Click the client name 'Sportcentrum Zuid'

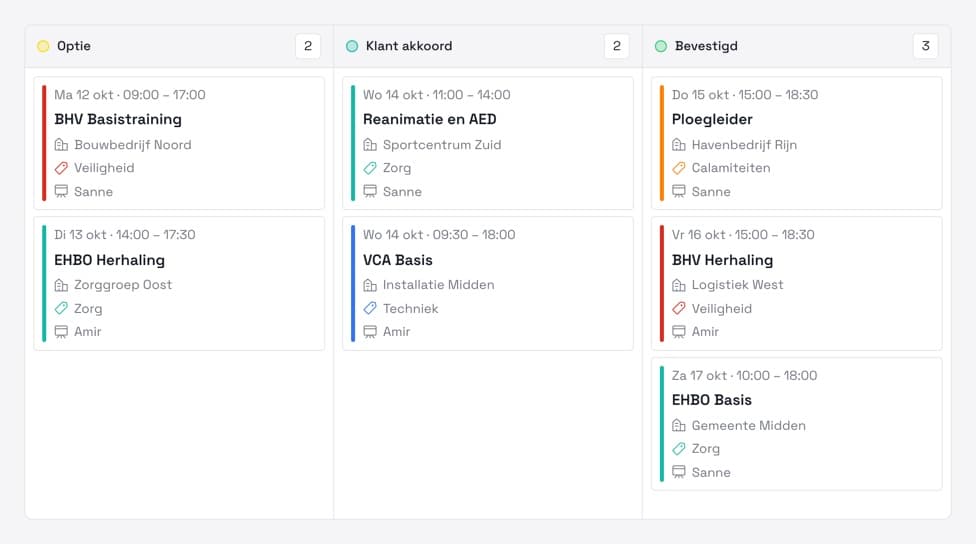[x=442, y=145]
